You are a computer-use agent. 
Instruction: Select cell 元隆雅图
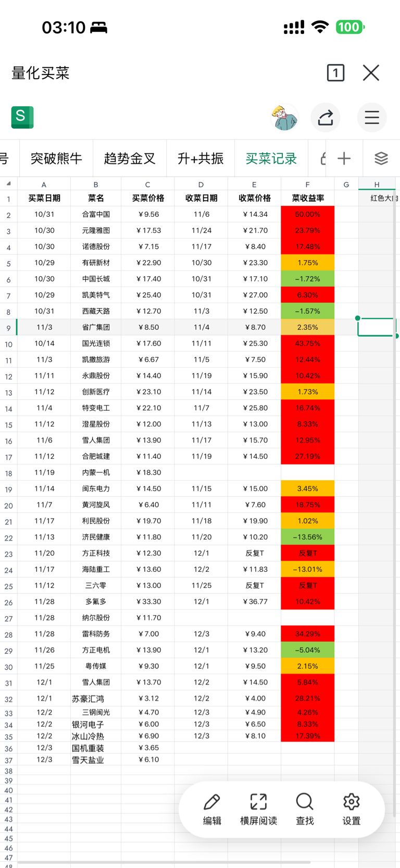pyautogui.click(x=96, y=230)
